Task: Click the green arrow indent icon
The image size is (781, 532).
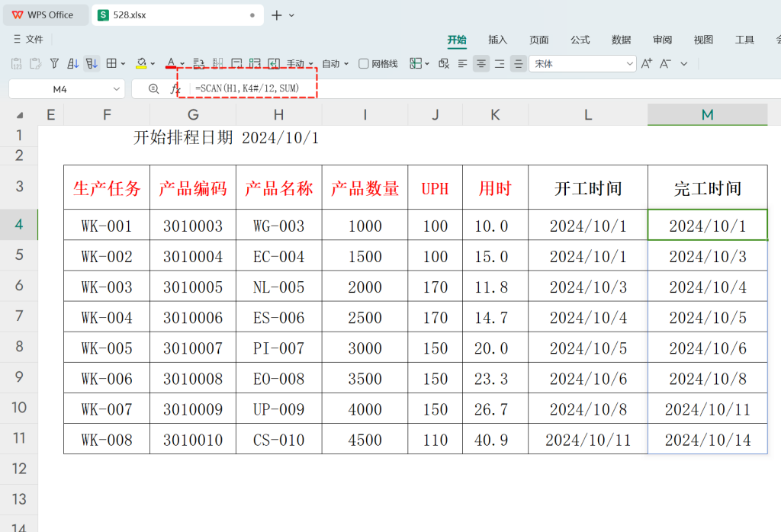Action: tap(274, 64)
